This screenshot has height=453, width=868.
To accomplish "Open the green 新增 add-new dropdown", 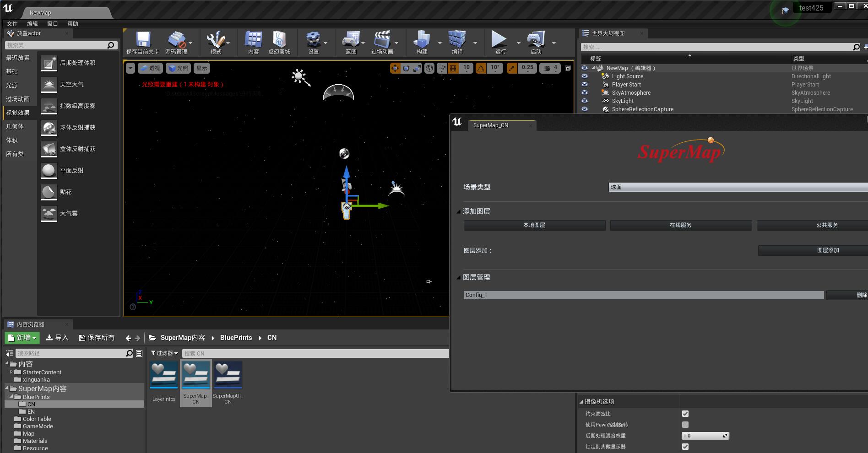I will 22,338.
